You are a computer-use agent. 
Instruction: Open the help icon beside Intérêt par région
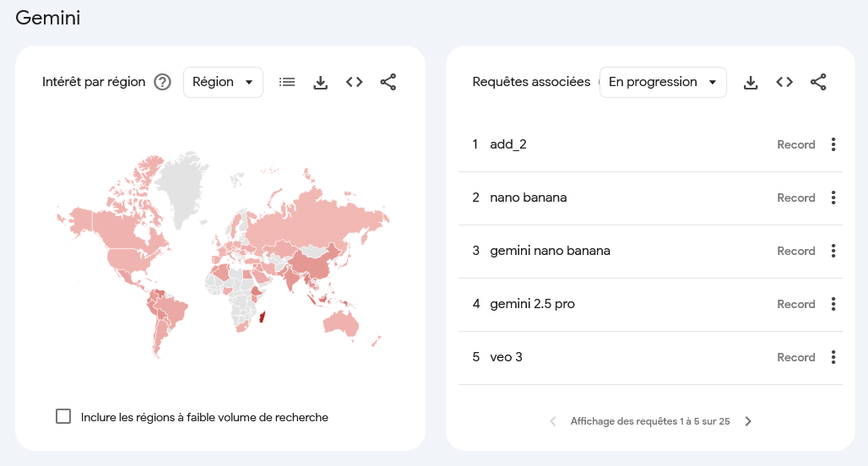pos(162,82)
